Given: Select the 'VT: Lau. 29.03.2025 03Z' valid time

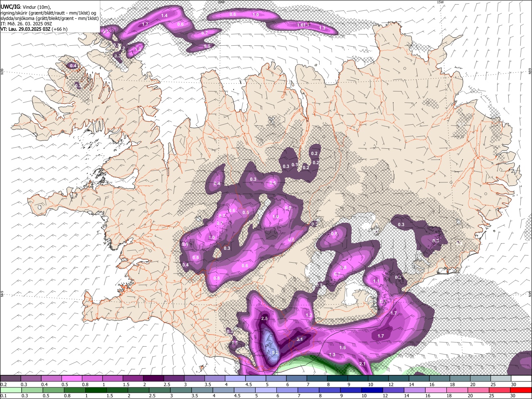Looking at the screenshot, I should coord(25,29).
